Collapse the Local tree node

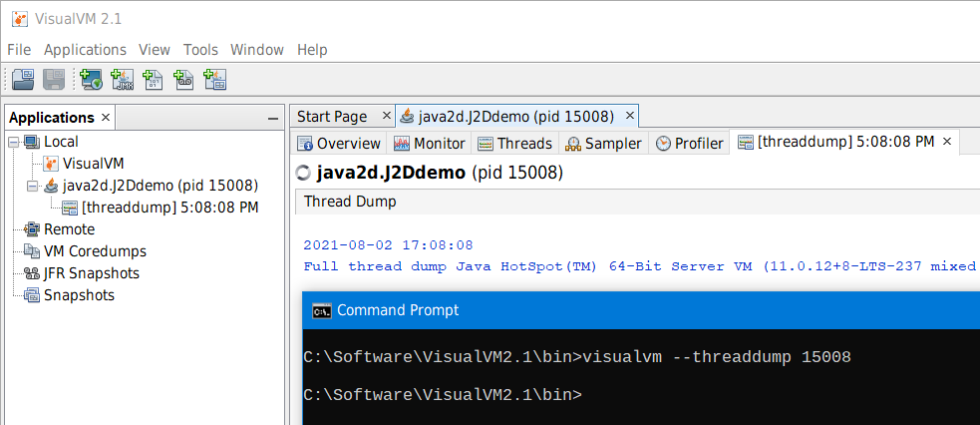click(x=14, y=142)
